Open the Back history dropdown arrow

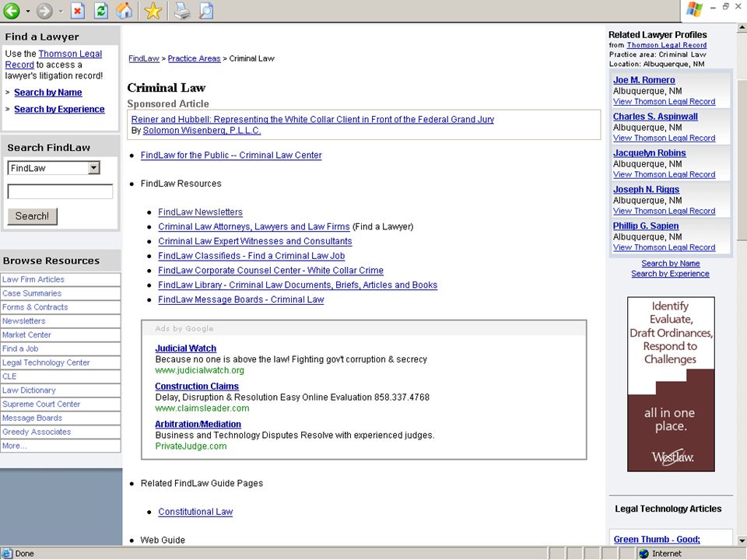[28, 11]
